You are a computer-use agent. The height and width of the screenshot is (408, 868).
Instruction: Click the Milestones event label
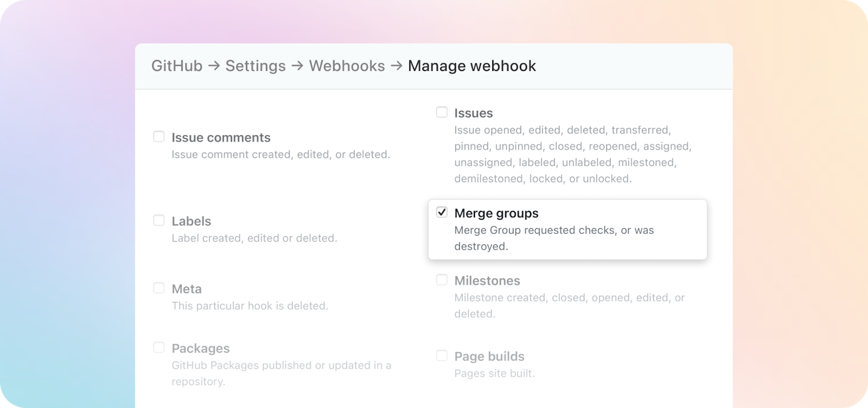487,281
